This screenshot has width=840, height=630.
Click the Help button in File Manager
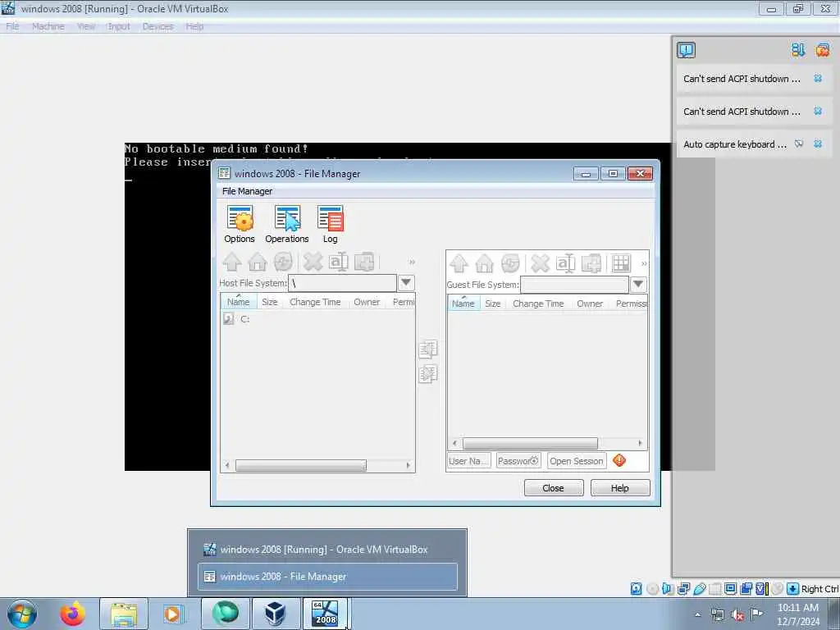[x=620, y=488]
